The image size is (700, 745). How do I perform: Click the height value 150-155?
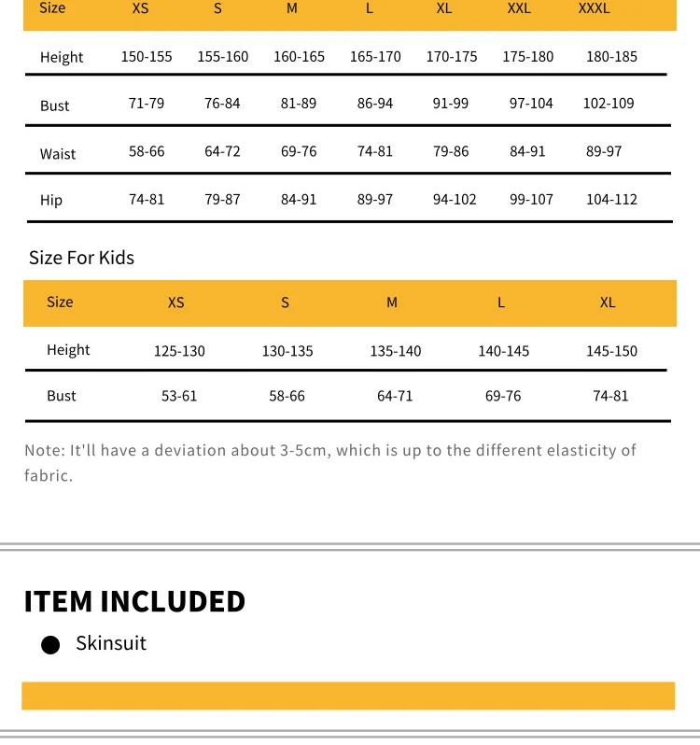coord(147,57)
